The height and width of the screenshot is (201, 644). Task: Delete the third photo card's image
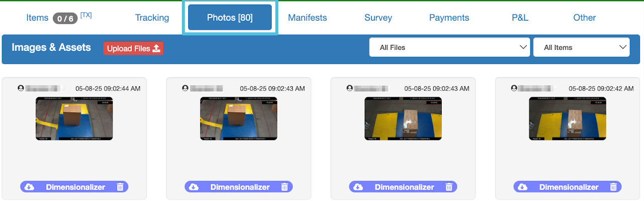coord(449,187)
